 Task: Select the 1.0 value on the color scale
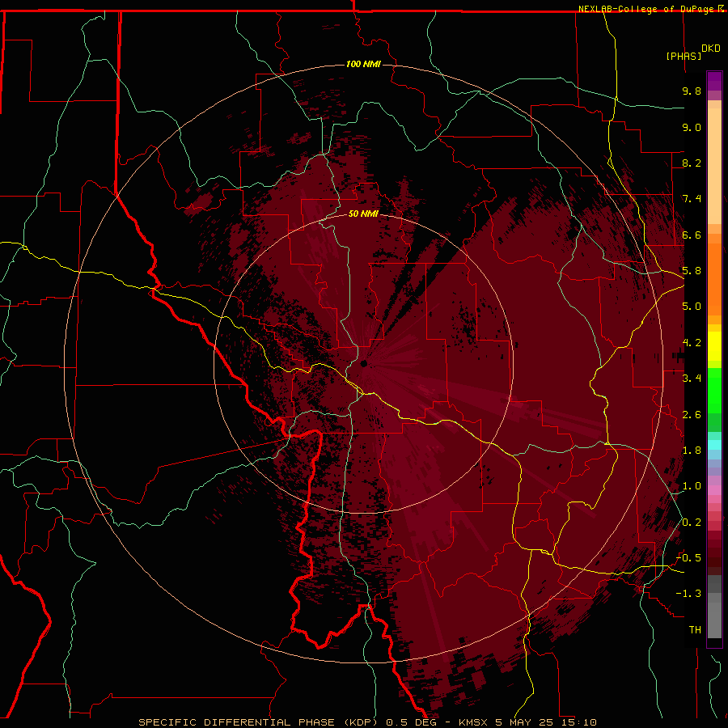tap(692, 486)
